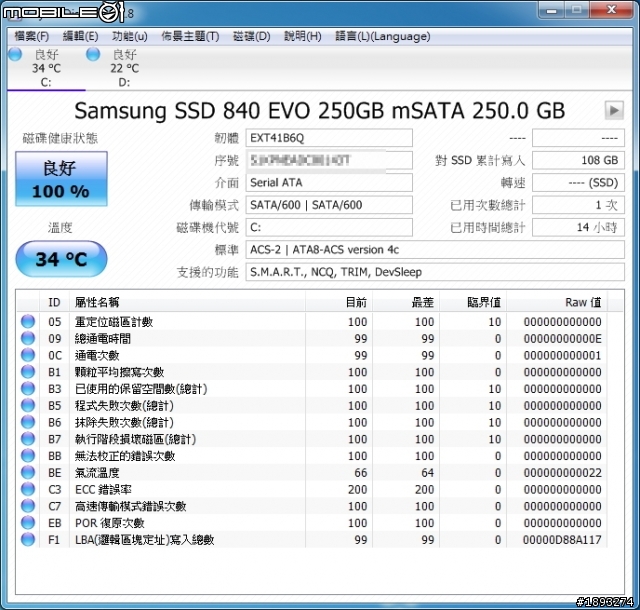640x610 pixels.
Task: Click the ID column header
Action: [54, 303]
